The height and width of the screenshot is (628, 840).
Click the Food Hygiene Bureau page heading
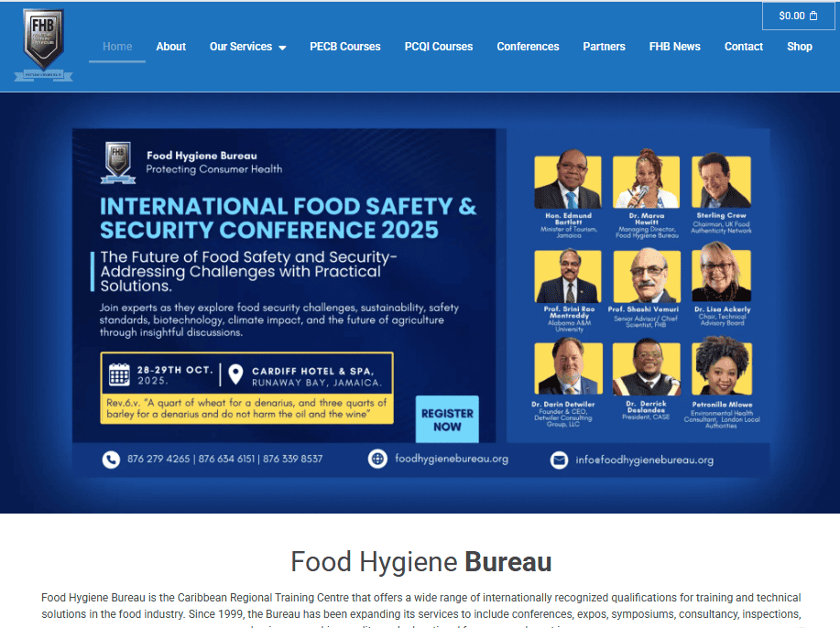421,561
